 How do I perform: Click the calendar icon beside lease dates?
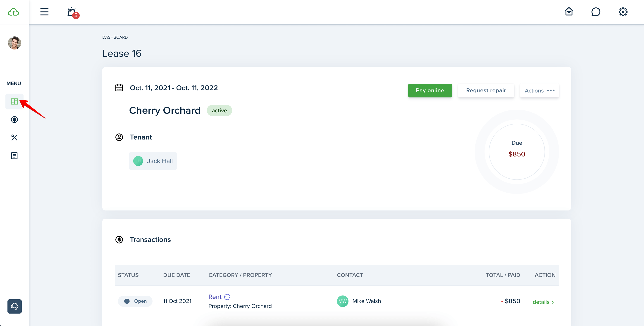[119, 88]
